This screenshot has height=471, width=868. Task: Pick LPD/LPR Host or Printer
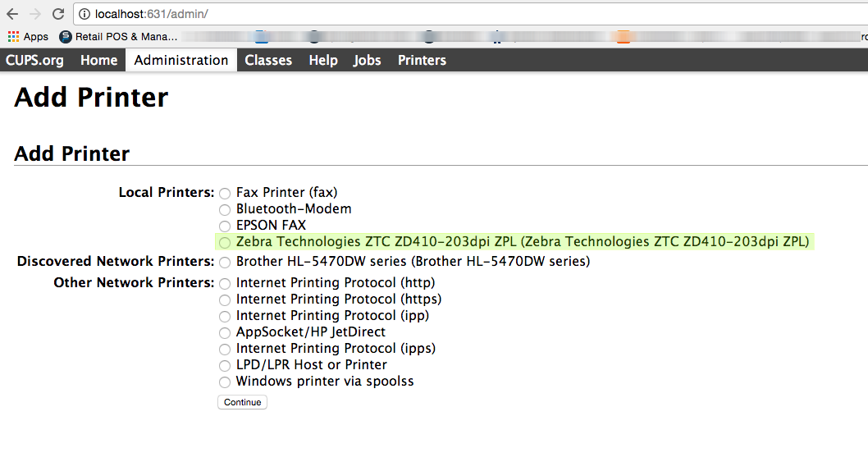(x=225, y=366)
